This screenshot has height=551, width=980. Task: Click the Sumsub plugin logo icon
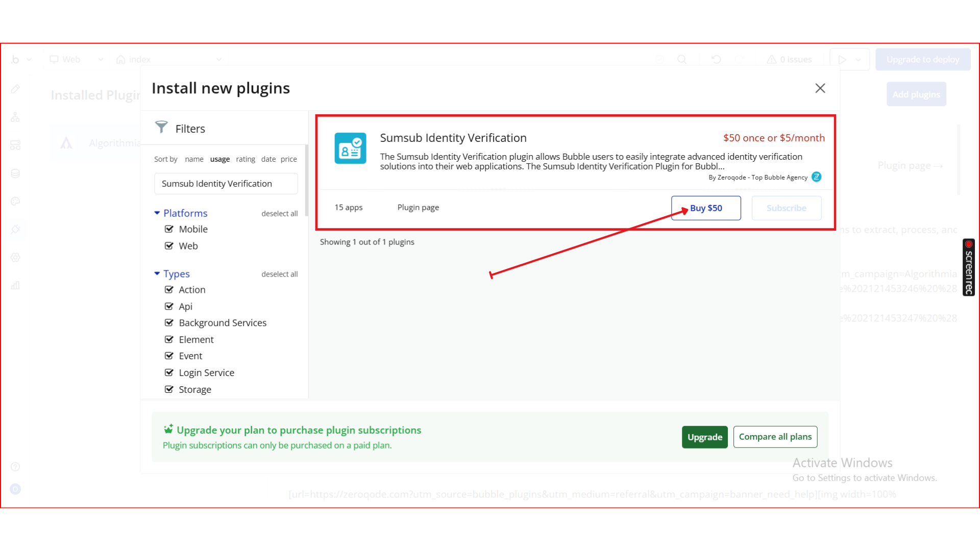(350, 148)
